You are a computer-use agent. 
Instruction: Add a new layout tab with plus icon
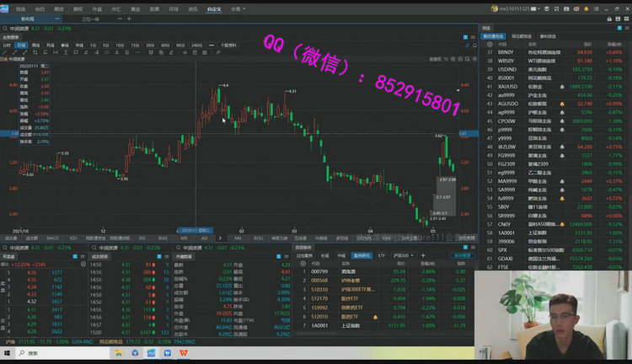pos(131,18)
